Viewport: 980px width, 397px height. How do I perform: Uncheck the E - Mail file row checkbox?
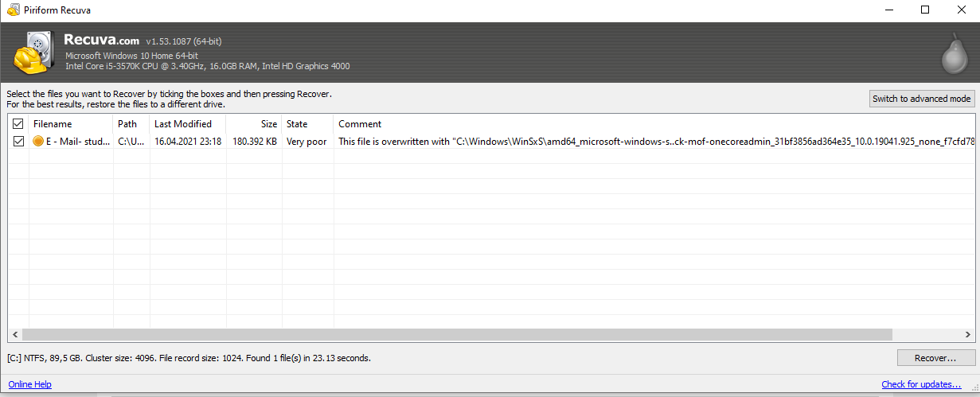[18, 142]
